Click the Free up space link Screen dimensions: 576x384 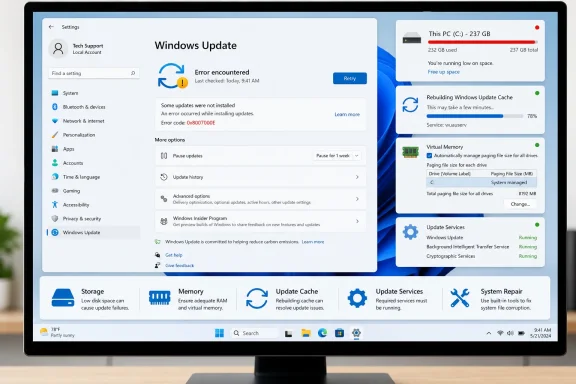pyautogui.click(x=444, y=72)
